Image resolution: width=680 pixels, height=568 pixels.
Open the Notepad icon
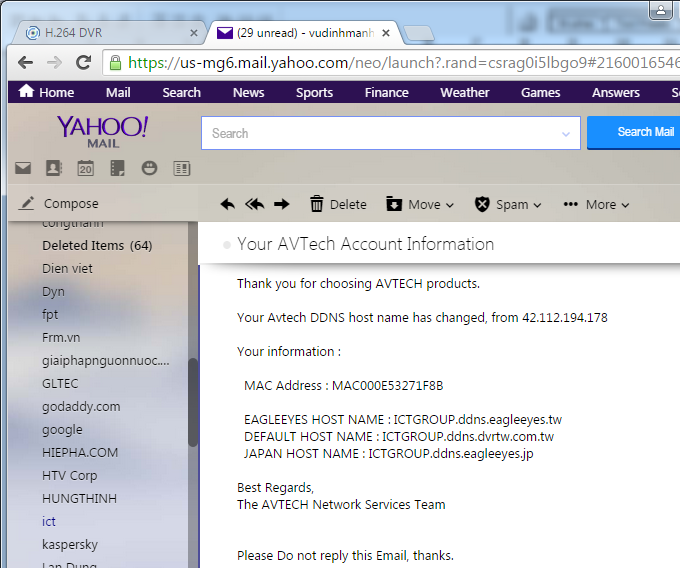(117, 168)
